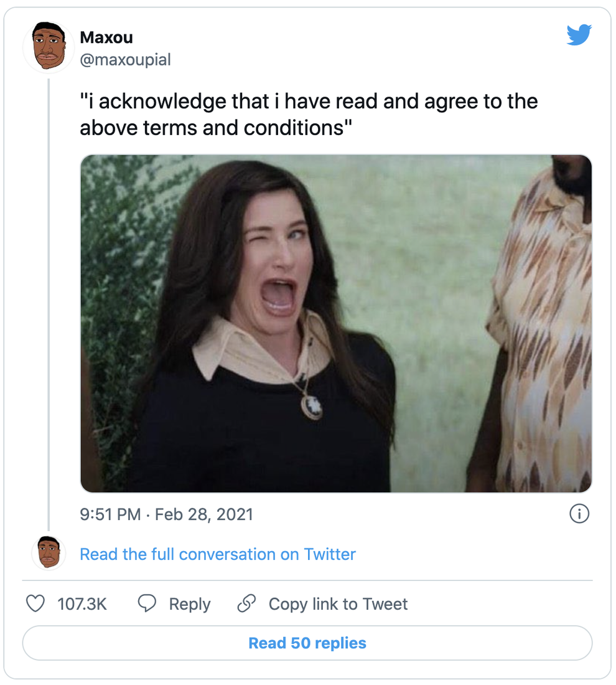Click the Twitter bird logo
This screenshot has width=616, height=685.
point(579,35)
